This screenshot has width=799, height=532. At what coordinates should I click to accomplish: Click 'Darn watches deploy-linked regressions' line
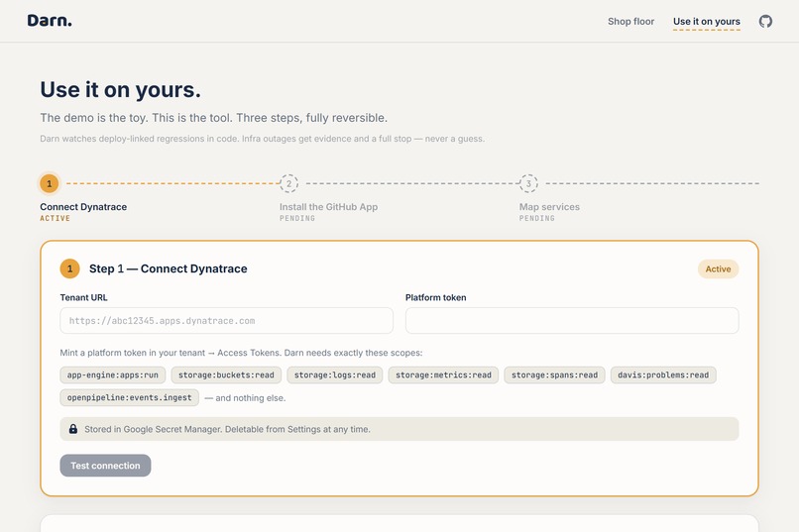[263, 139]
